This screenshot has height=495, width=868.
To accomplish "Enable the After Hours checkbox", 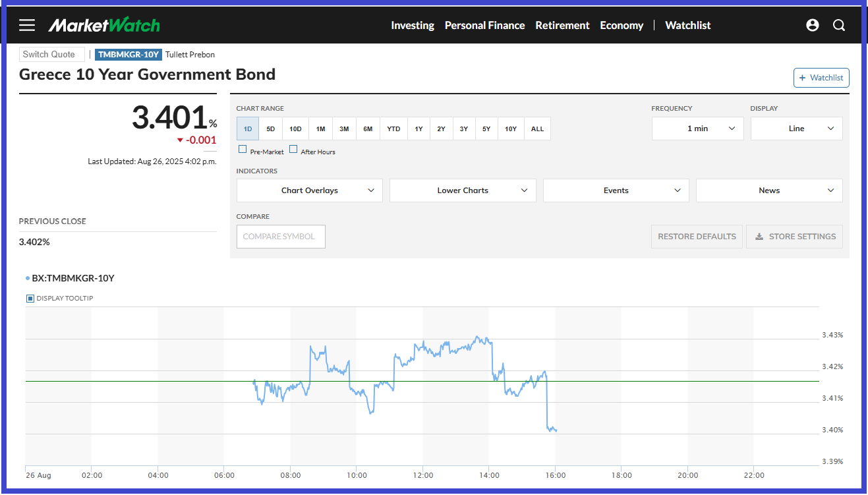I will (293, 150).
